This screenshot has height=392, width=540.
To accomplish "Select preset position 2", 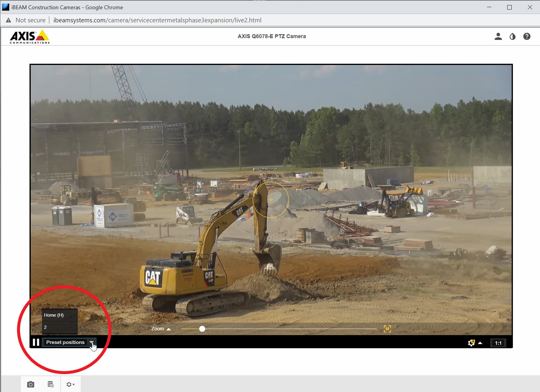I will click(60, 327).
